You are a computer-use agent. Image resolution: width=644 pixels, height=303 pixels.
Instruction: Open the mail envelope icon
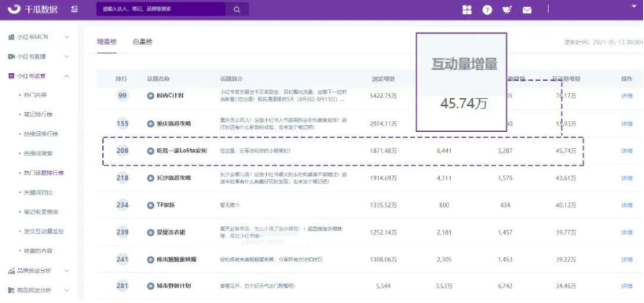point(527,10)
